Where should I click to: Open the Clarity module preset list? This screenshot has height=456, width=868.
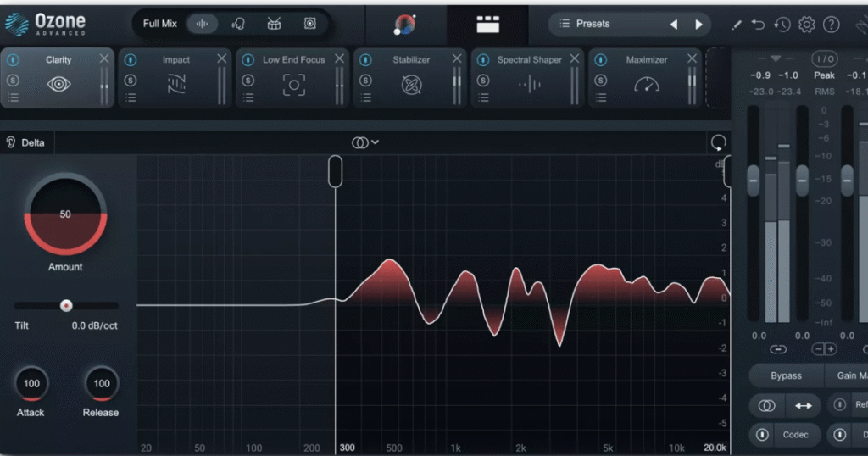click(14, 98)
